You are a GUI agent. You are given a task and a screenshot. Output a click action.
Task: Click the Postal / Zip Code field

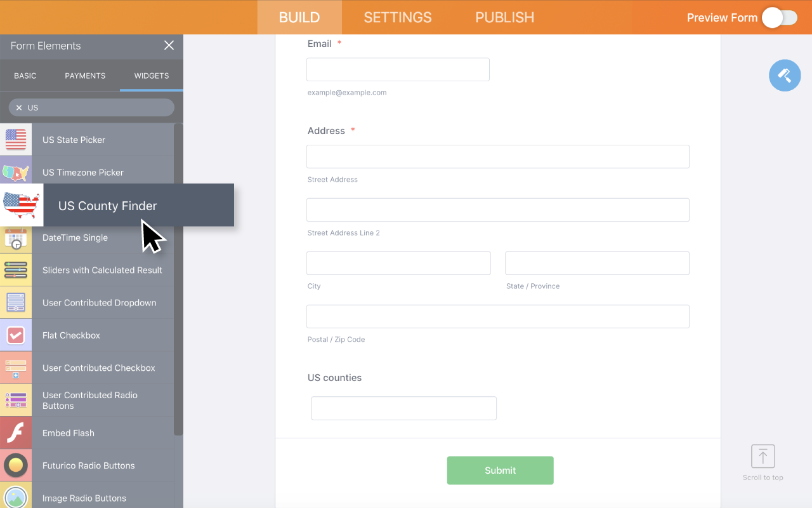coord(498,316)
